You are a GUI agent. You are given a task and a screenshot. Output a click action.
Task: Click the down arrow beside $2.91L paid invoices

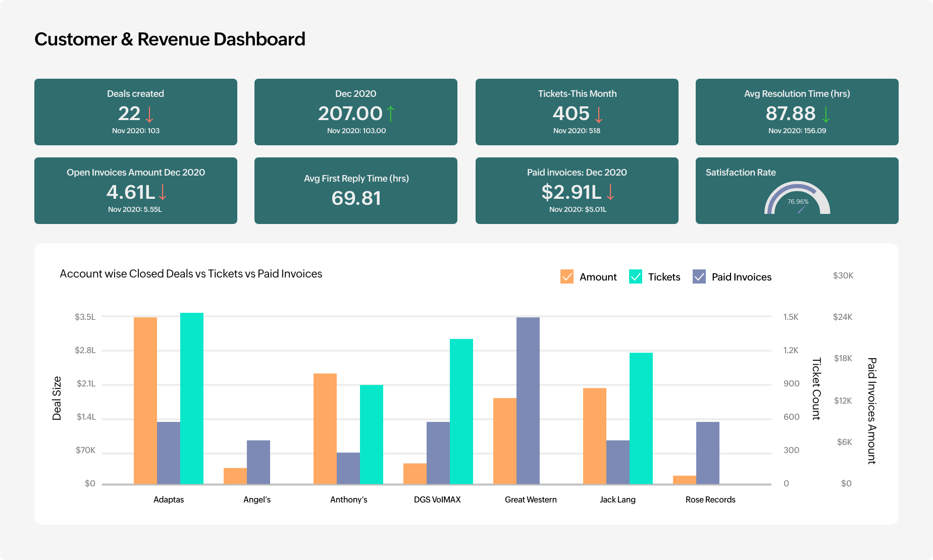click(610, 192)
